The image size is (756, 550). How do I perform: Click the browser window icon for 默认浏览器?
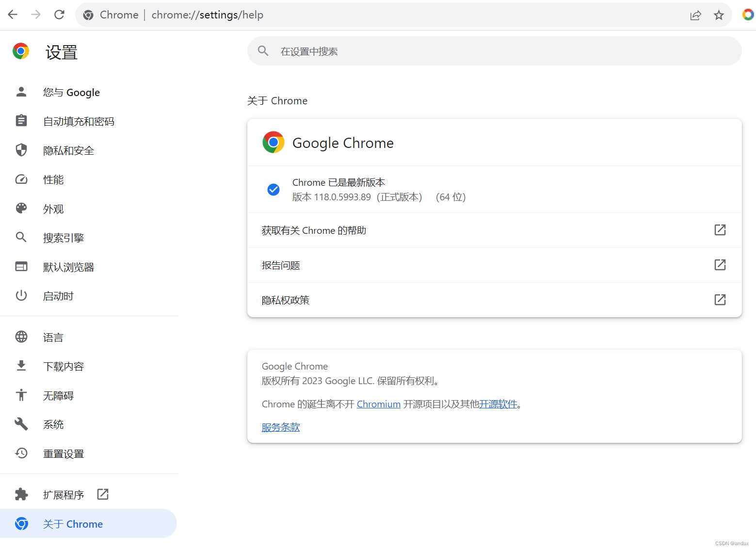point(21,266)
